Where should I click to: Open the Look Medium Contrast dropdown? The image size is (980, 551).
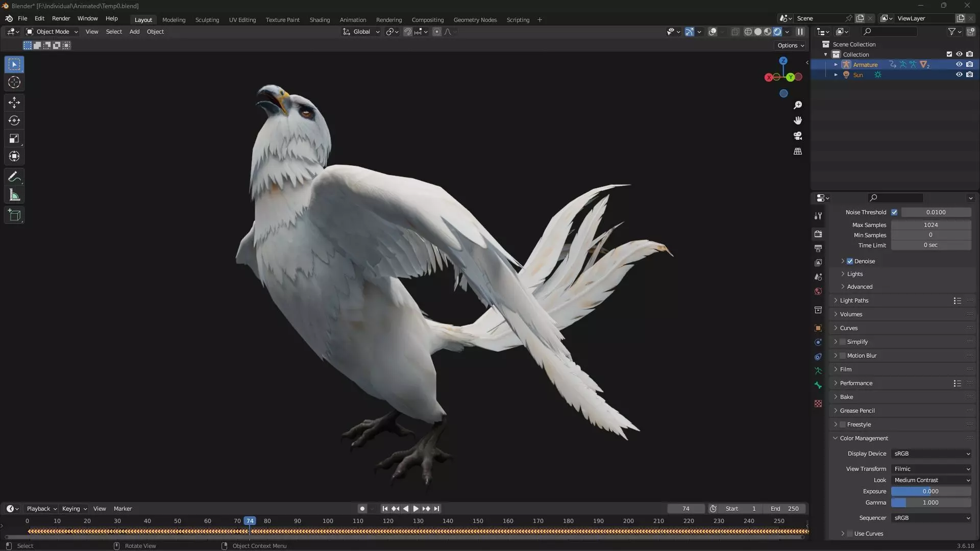932,480
